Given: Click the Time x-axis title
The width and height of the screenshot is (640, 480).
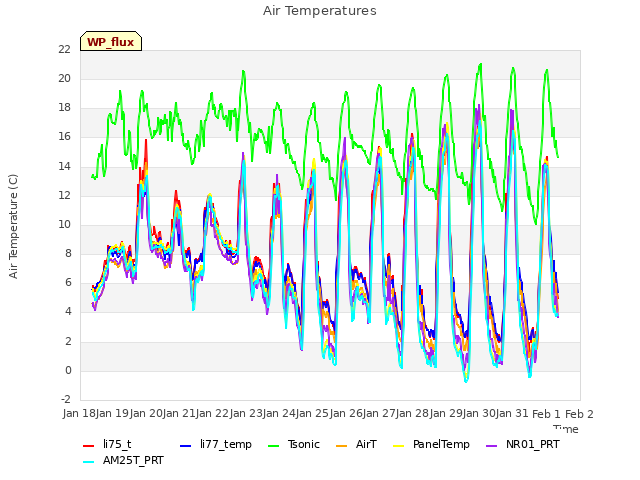Looking at the screenshot, I should pos(566,429).
